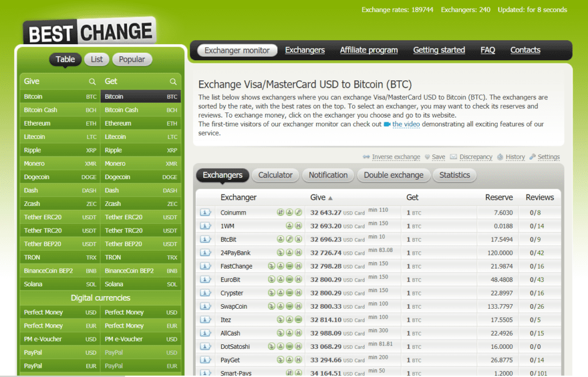This screenshot has width=588, height=377.
Task: Click the info icon for the Itez row
Action: 206,320
